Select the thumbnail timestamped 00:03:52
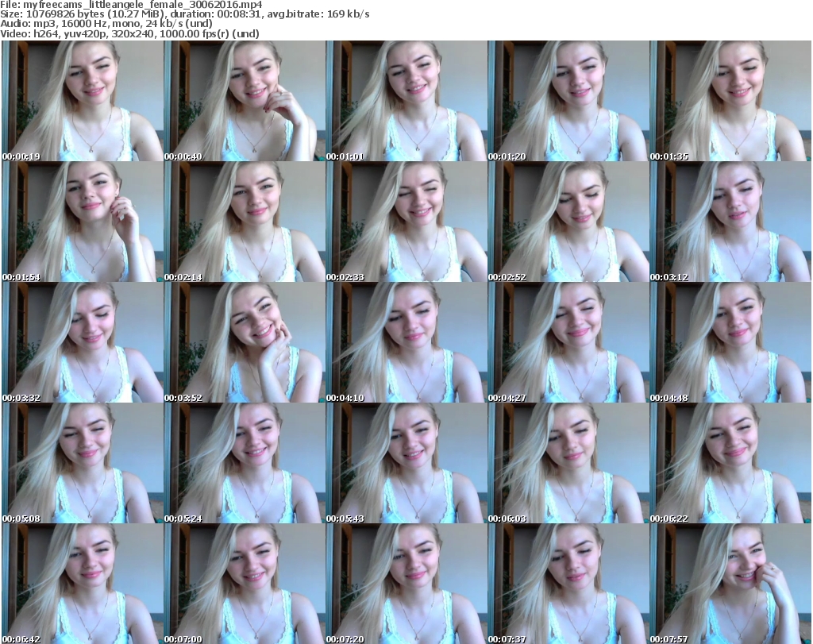Screen dimensions: 813x644 [245, 343]
